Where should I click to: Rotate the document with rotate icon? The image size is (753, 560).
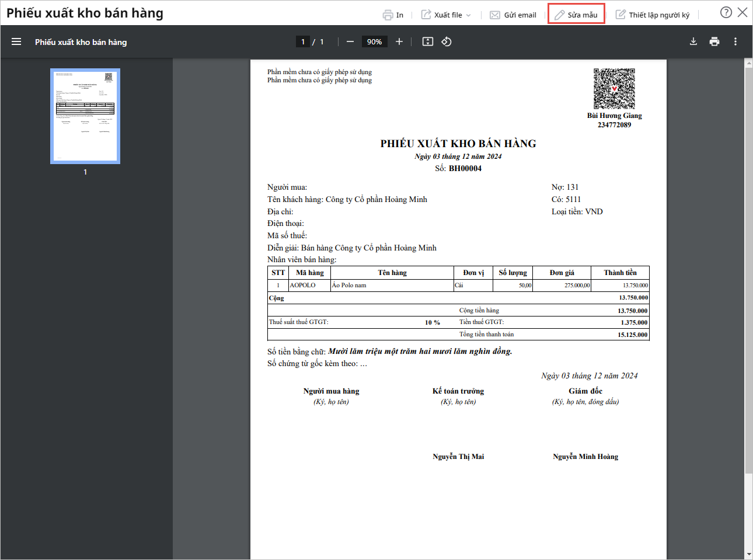[447, 41]
